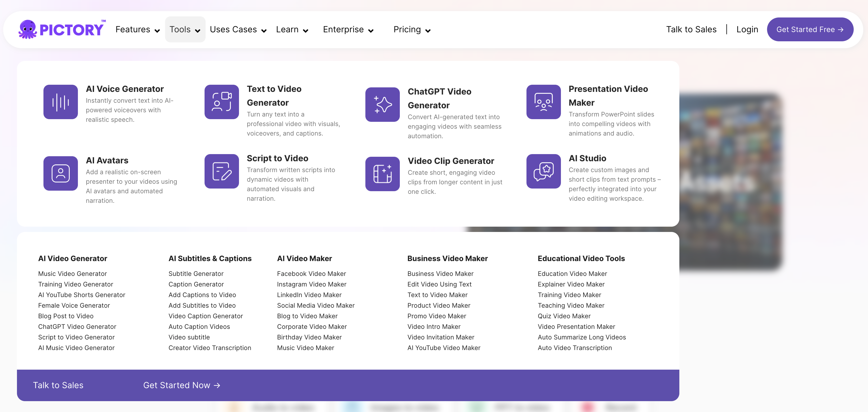Click the AI Avatars portrait icon
This screenshot has height=412, width=868.
[x=61, y=173]
